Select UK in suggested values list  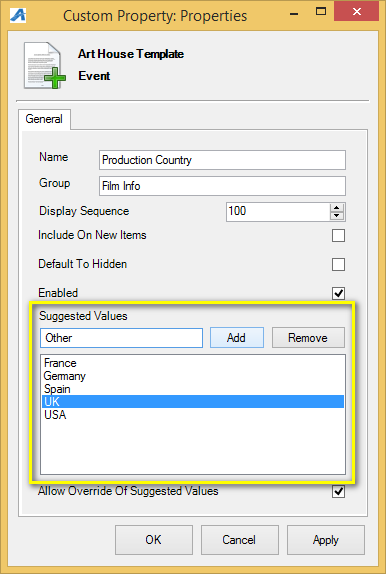pos(193,402)
